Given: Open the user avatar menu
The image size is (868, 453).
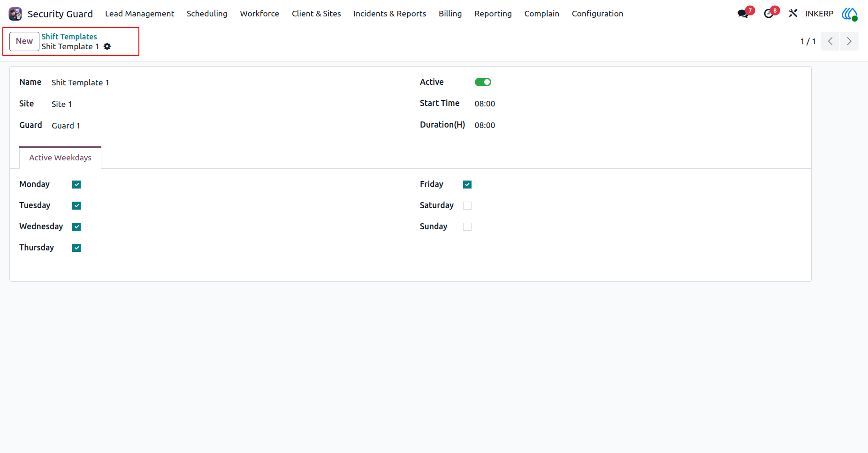Looking at the screenshot, I should 850,14.
